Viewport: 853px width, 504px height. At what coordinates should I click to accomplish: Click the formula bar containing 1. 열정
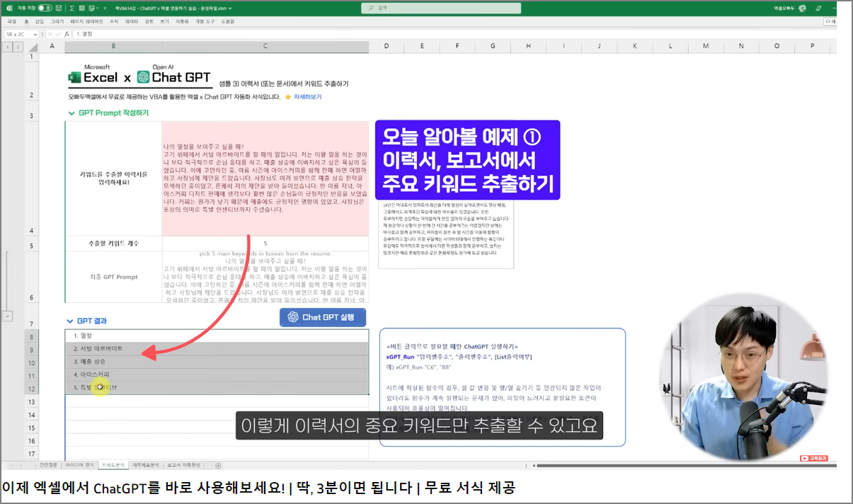pyautogui.click(x=453, y=33)
